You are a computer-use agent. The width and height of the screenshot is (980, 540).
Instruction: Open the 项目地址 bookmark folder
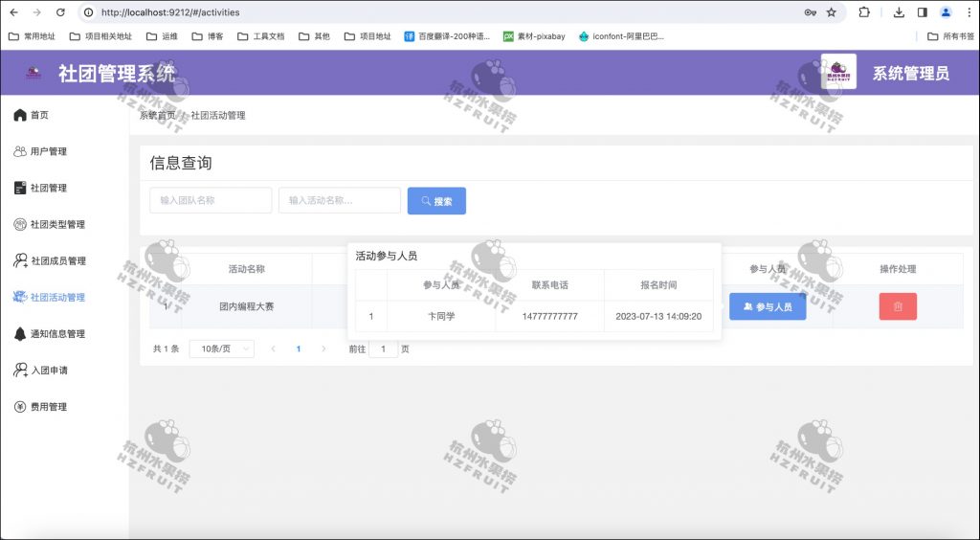(x=367, y=36)
